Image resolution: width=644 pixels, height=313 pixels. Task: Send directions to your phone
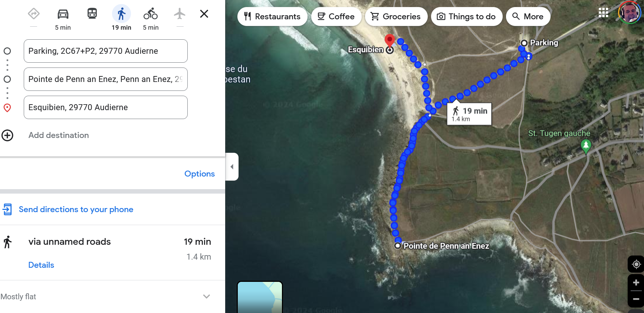76,210
